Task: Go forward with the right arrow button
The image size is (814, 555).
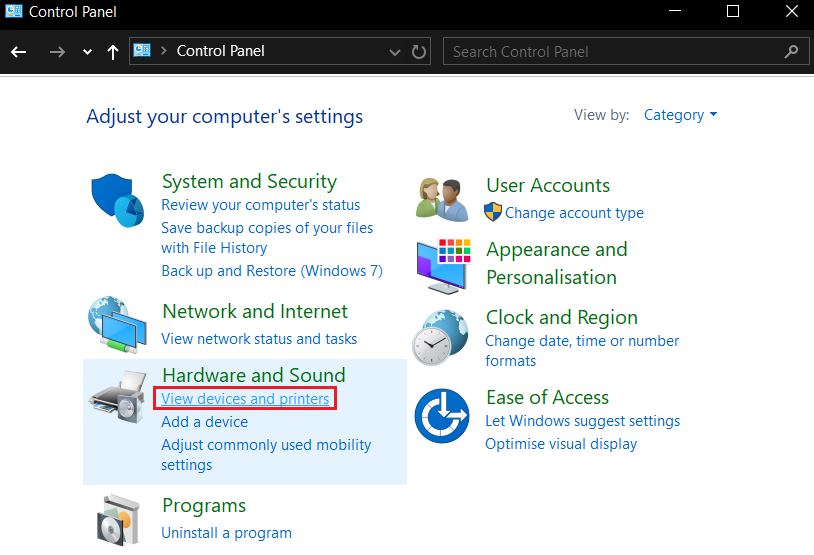Action: (x=57, y=51)
